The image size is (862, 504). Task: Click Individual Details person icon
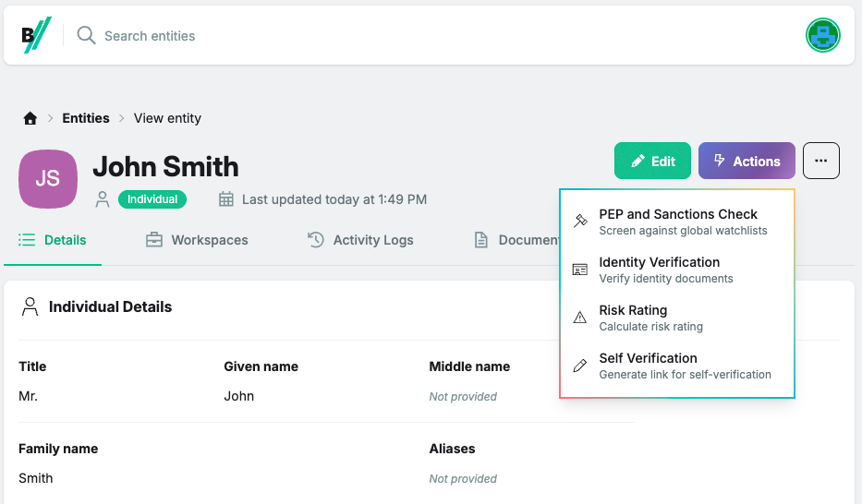tap(30, 306)
